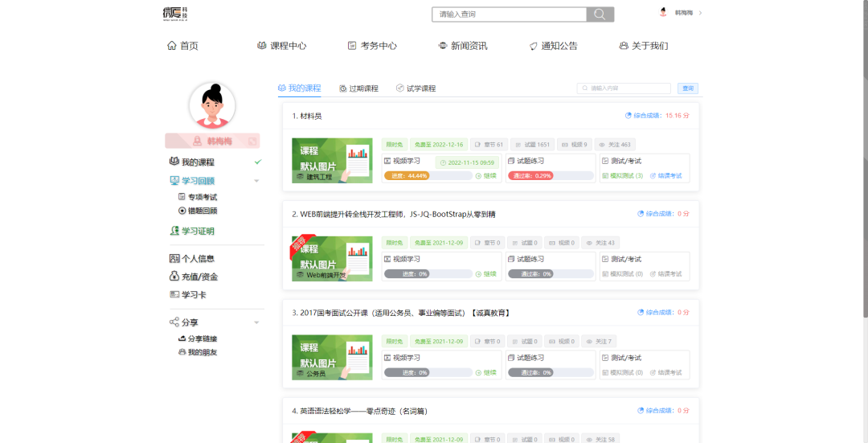Image resolution: width=868 pixels, height=443 pixels.
Task: Click 公务员 course thumbnail
Action: coord(332,357)
